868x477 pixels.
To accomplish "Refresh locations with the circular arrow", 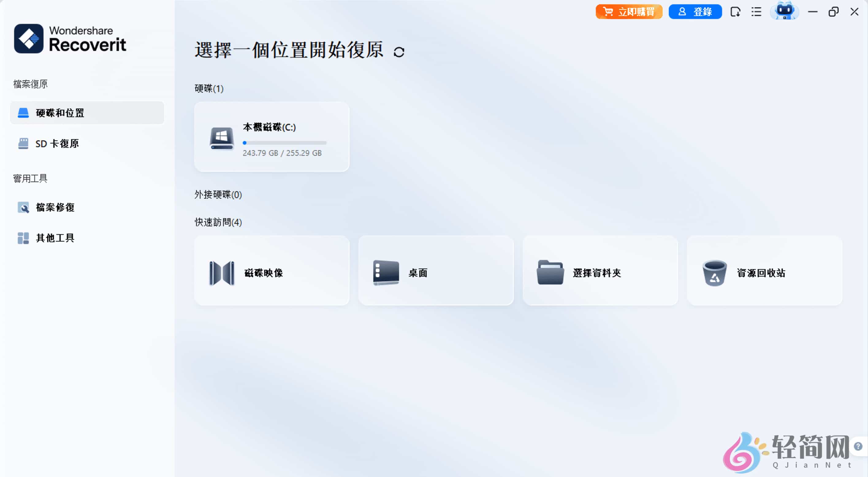I will (x=400, y=52).
